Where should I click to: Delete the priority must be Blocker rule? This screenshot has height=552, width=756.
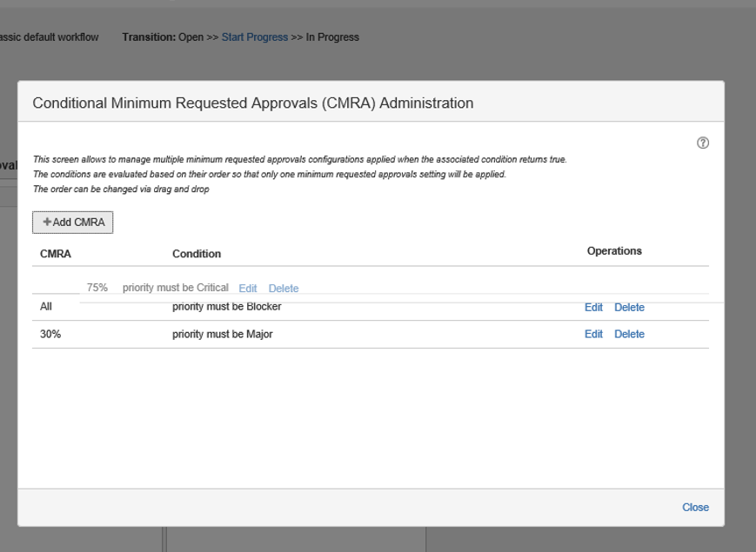click(629, 308)
